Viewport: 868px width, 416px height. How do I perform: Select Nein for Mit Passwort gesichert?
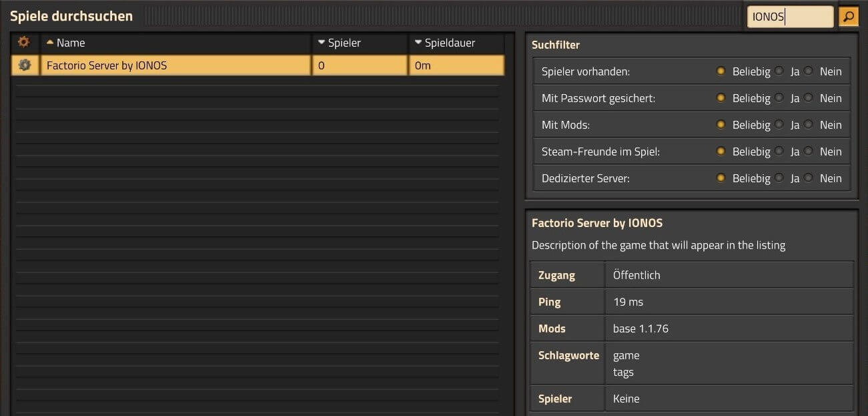click(809, 98)
